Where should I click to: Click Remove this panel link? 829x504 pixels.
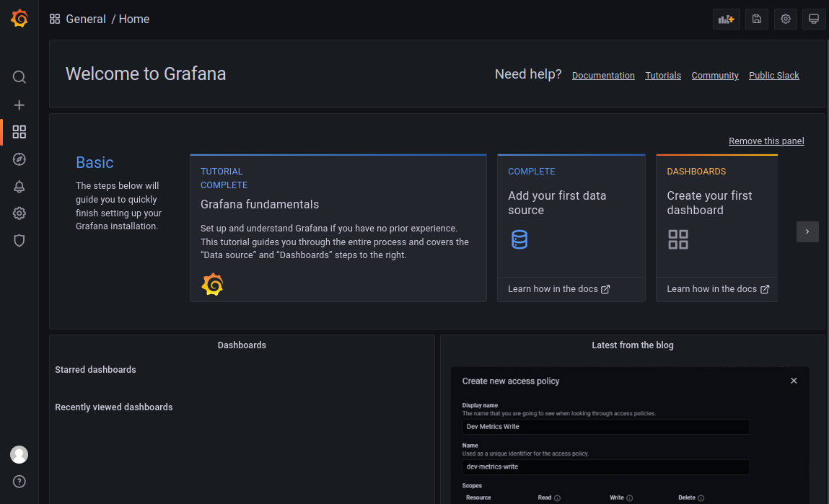point(766,141)
